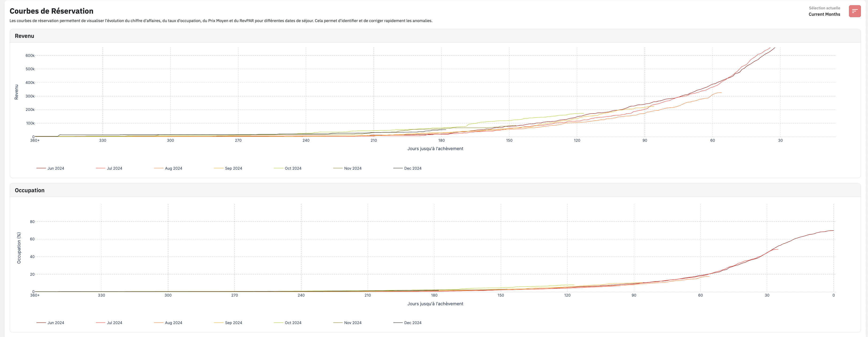Click the Courbes de Réservation page title
Image resolution: width=868 pixels, height=337 pixels.
coord(51,11)
